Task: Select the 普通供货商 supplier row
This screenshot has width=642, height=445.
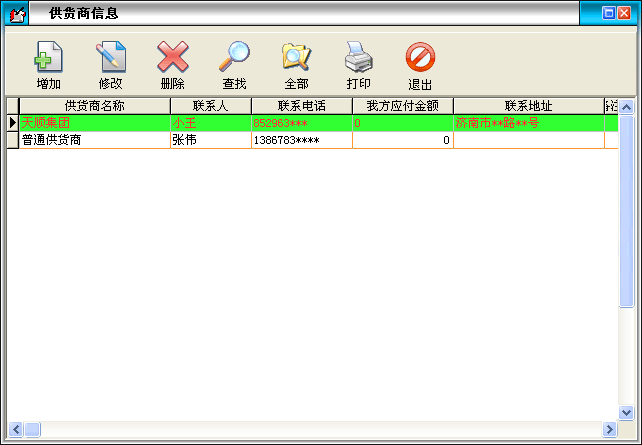Action: (94, 140)
